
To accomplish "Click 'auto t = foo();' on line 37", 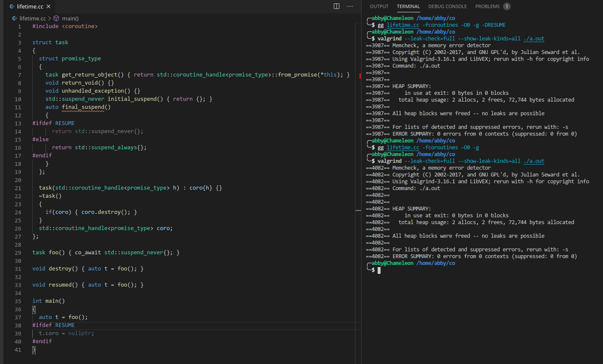I will [63, 317].
